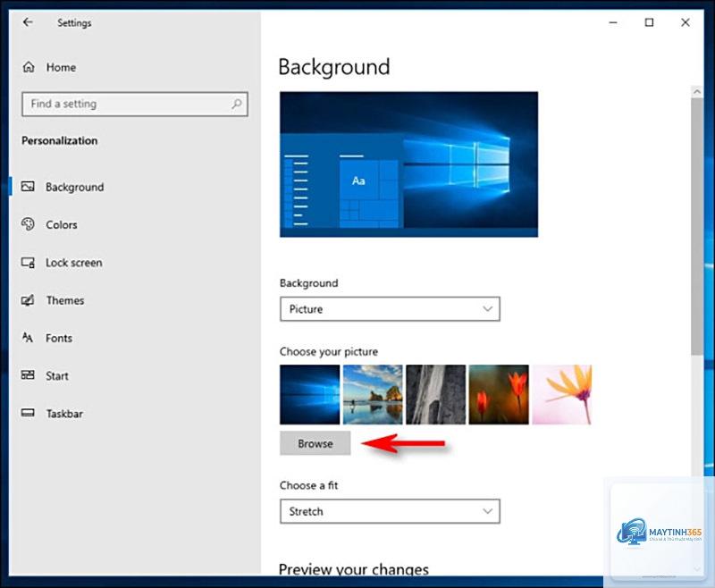715x588 pixels.
Task: Choose the Windows logo wallpaper thumbnail
Action: point(309,394)
